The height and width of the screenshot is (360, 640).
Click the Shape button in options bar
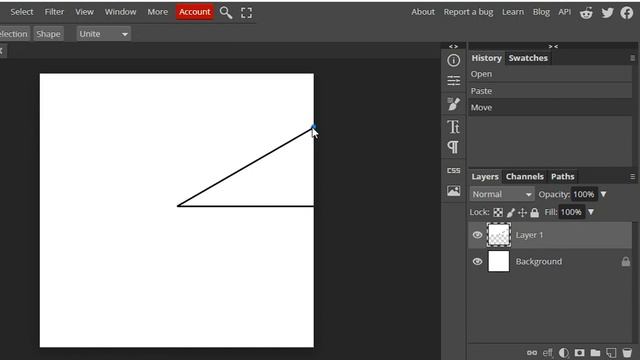coord(48,34)
